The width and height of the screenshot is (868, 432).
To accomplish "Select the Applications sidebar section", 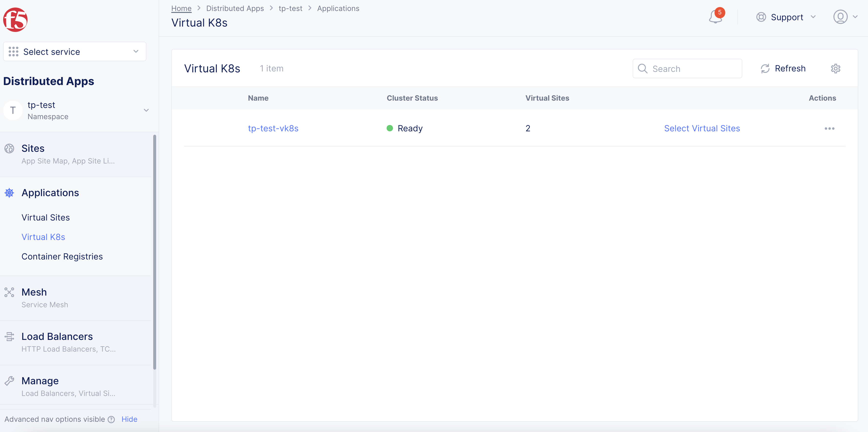I will [50, 193].
